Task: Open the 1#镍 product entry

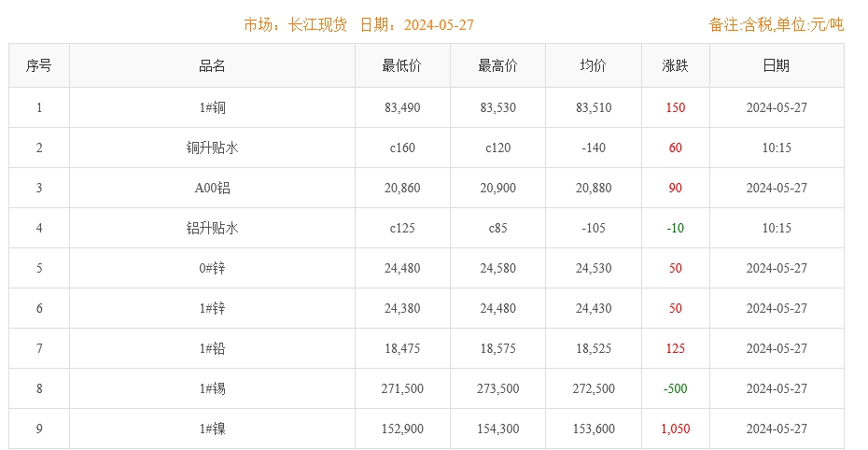Action: point(212,429)
